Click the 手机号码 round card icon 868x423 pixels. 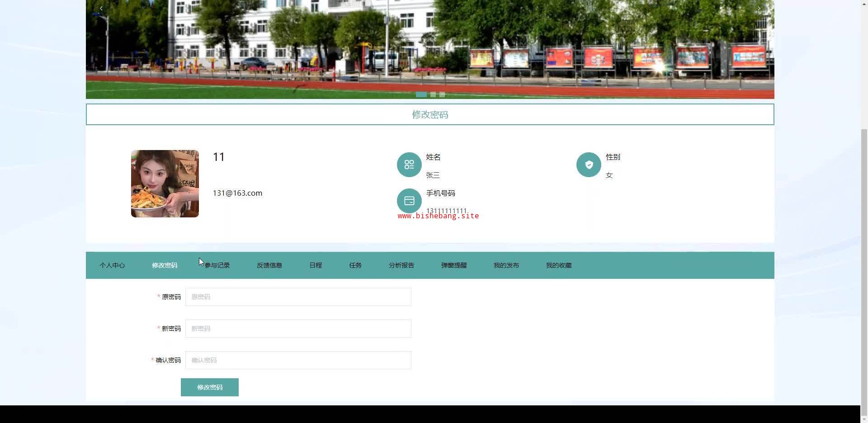409,201
